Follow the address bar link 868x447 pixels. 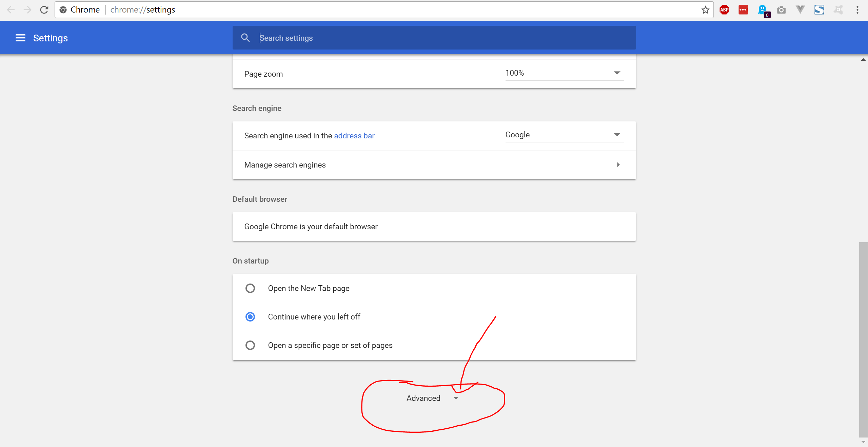point(354,136)
